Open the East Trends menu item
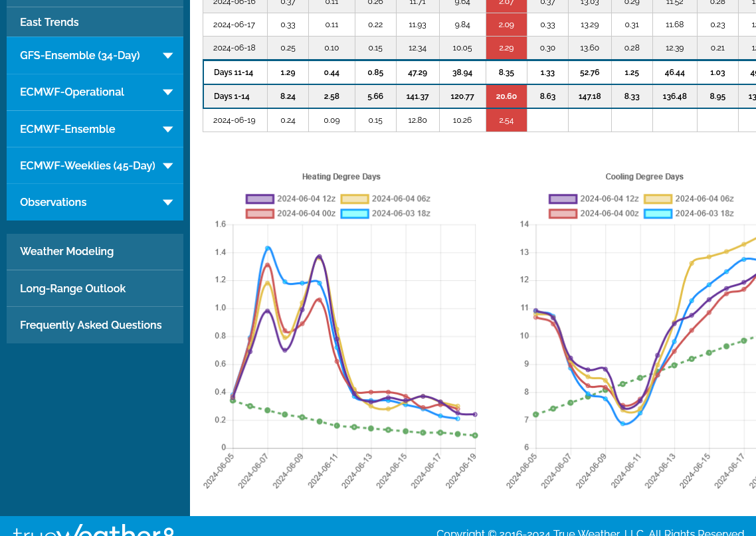Image resolution: width=756 pixels, height=536 pixels. pyautogui.click(x=49, y=22)
